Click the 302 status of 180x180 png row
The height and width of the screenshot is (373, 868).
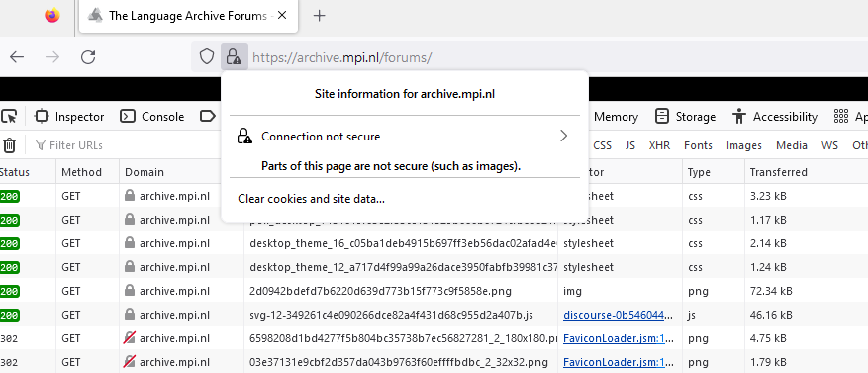pos(8,338)
